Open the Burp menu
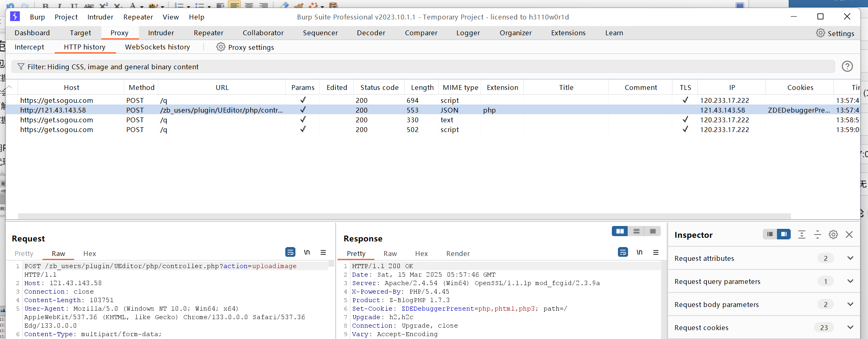 coord(37,17)
